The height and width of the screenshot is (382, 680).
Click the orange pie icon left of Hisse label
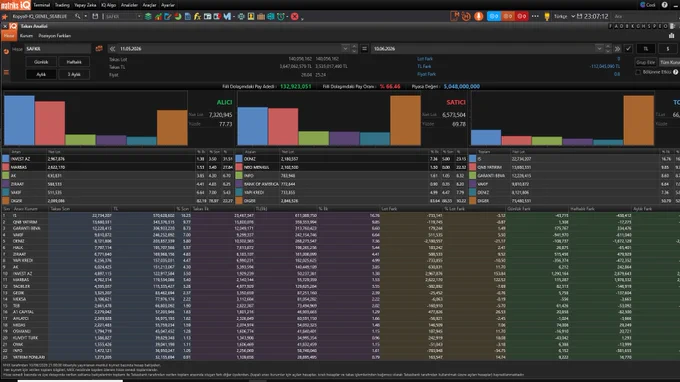tap(6, 52)
